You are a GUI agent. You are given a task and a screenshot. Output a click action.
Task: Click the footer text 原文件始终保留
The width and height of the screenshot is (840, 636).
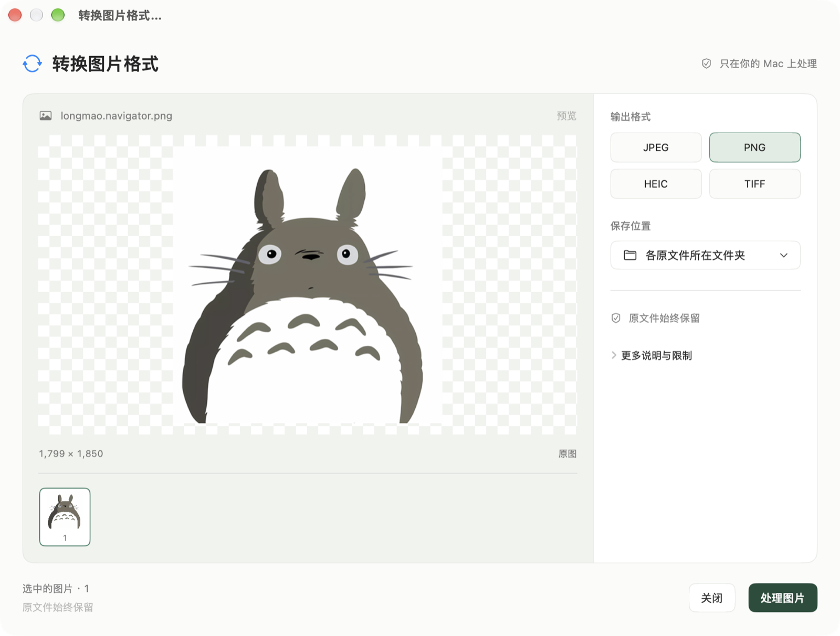coord(58,607)
